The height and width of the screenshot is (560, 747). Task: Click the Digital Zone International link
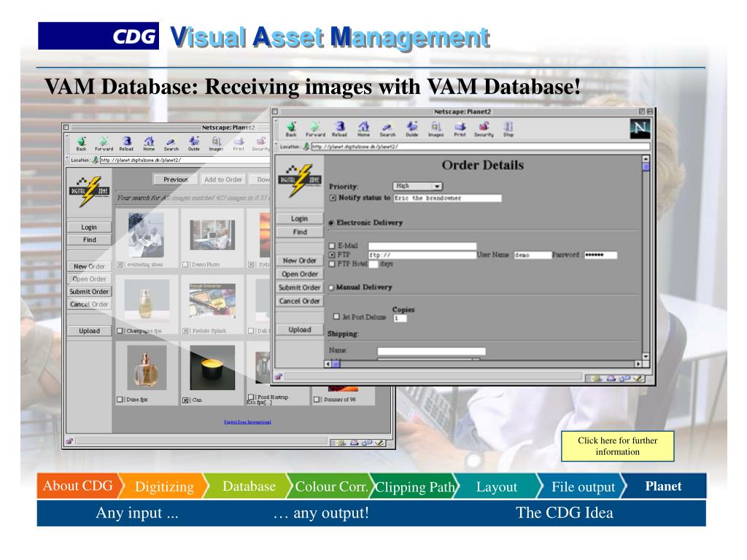coord(247,422)
